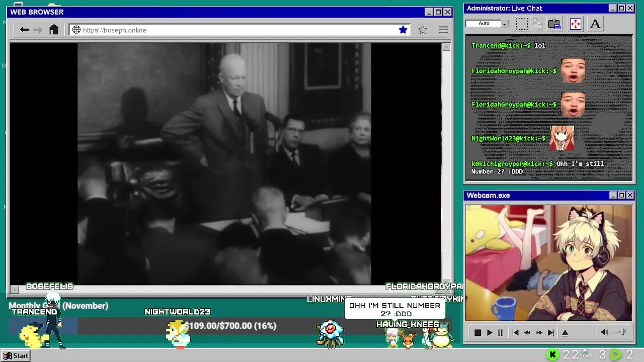Viewport: 644px width, 362px height.
Task: Click the globe icon in address bar
Action: click(76, 30)
